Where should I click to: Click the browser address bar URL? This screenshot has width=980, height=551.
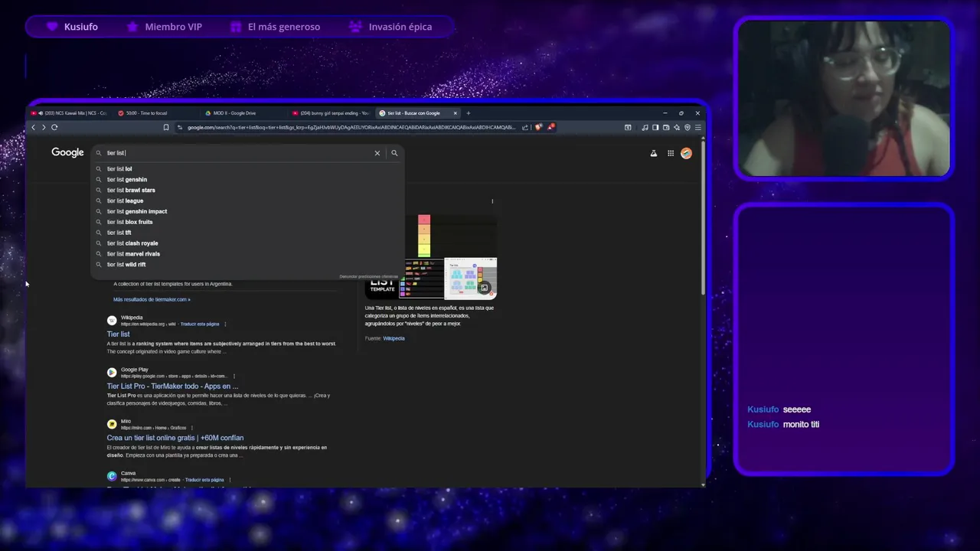click(x=351, y=127)
